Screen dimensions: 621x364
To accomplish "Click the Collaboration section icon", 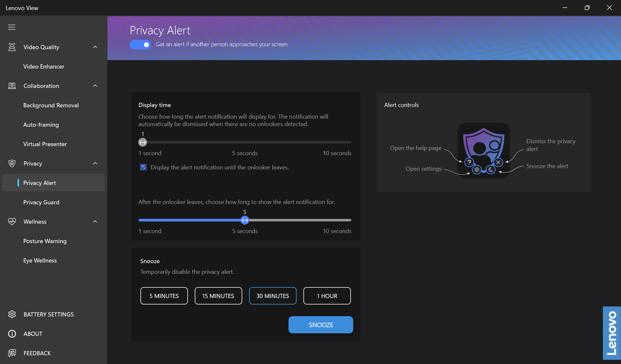I will click(x=12, y=86).
